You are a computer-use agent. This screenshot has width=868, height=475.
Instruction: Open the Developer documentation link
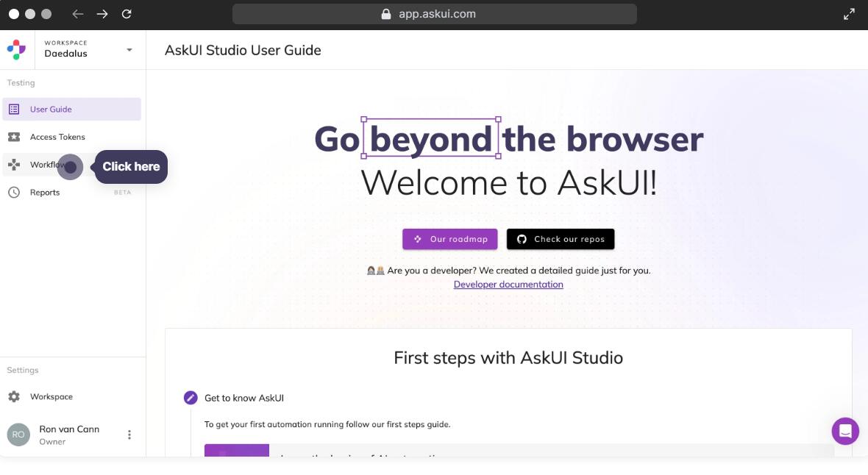[508, 285]
